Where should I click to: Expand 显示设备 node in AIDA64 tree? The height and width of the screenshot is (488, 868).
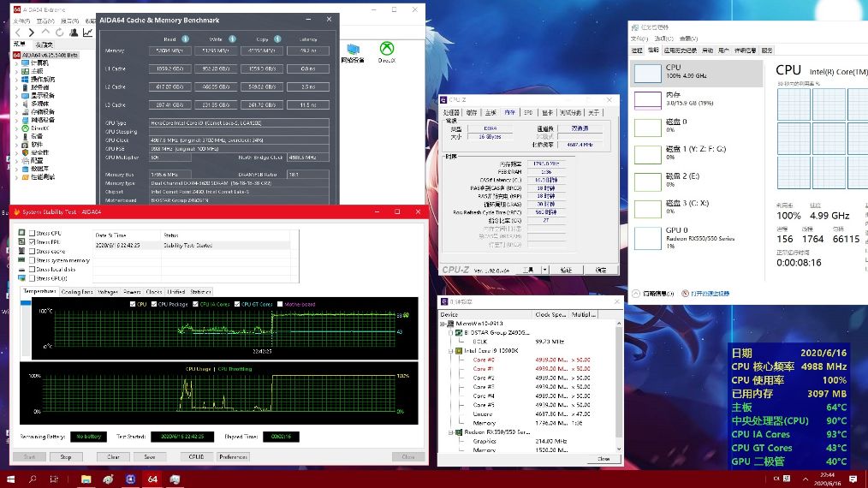pyautogui.click(x=16, y=96)
